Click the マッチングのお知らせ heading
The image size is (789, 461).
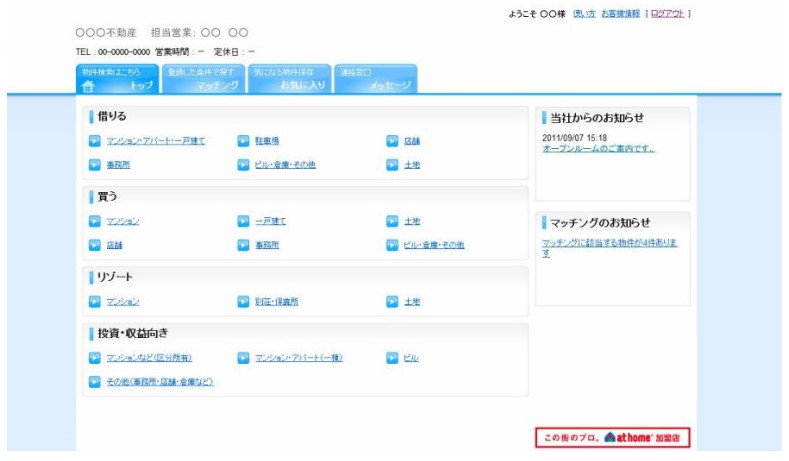[x=600, y=222]
